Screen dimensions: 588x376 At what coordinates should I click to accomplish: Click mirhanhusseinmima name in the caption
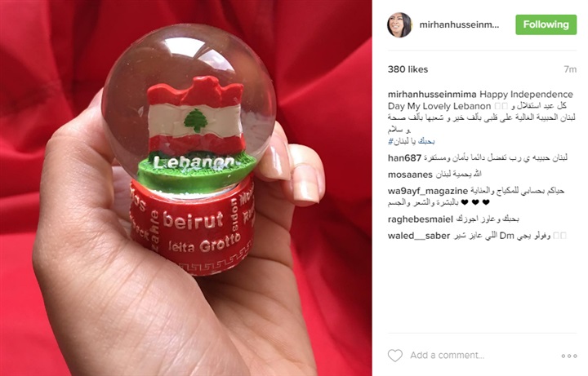[432, 94]
